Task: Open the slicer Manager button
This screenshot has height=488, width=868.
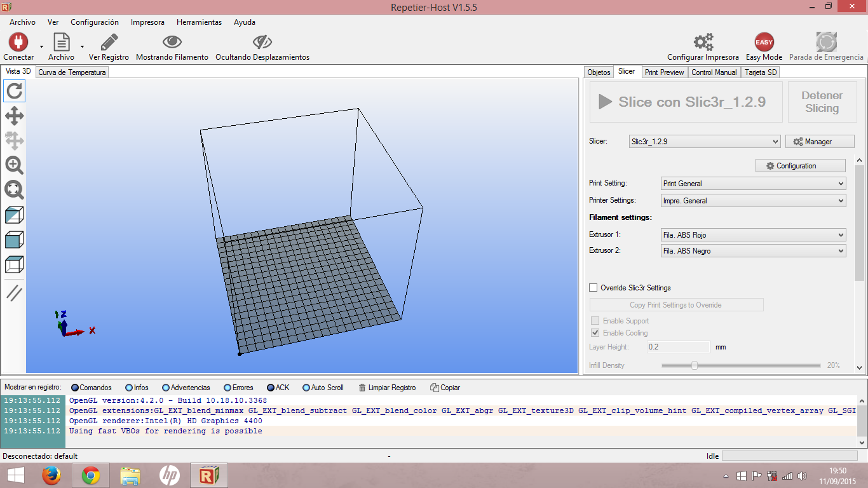Action: [x=820, y=142]
